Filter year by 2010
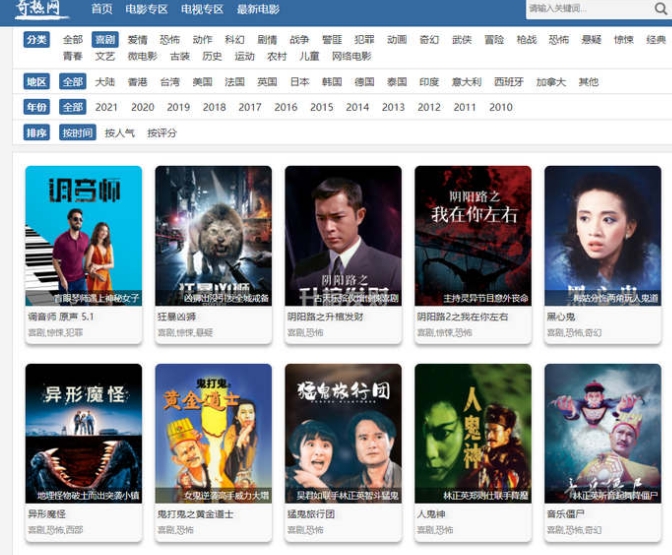The image size is (672, 555). point(501,107)
